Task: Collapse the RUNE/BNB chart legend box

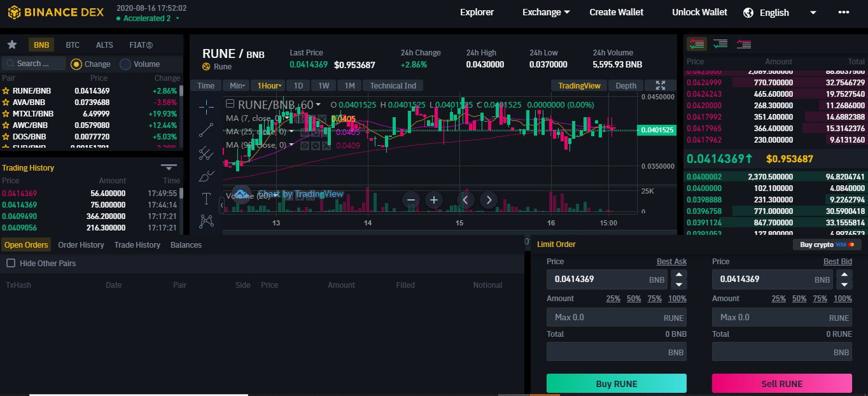Action: tap(230, 104)
